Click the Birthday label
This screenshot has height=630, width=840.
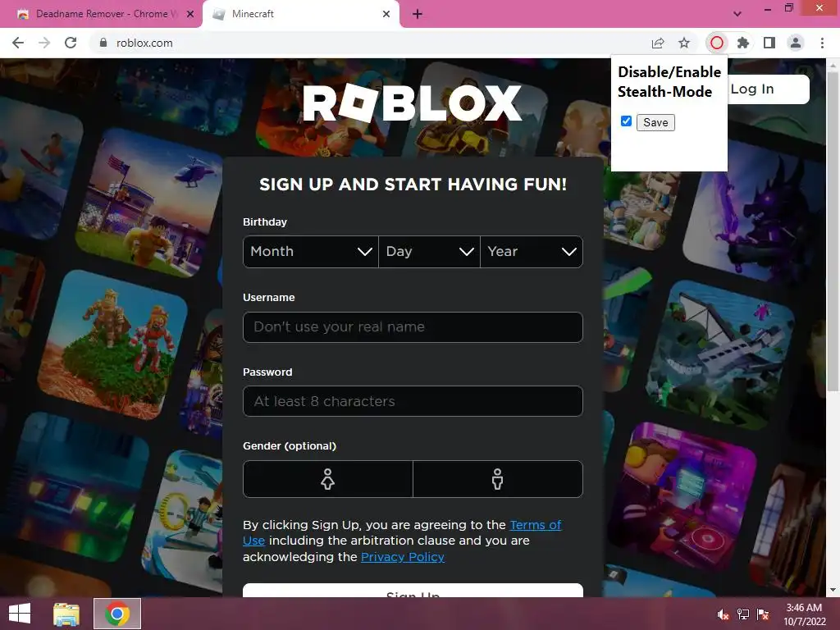(x=265, y=221)
